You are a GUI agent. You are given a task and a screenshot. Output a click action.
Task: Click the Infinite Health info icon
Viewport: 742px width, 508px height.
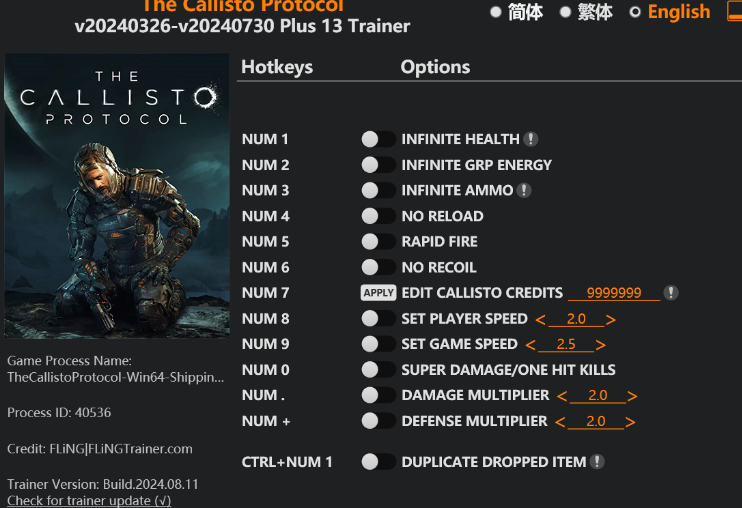point(531,139)
